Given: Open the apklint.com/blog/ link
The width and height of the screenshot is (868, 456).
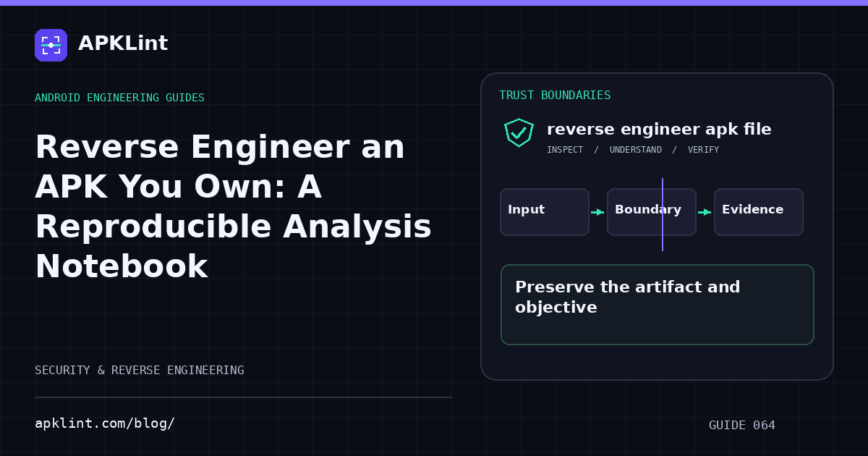Looking at the screenshot, I should click(x=105, y=423).
